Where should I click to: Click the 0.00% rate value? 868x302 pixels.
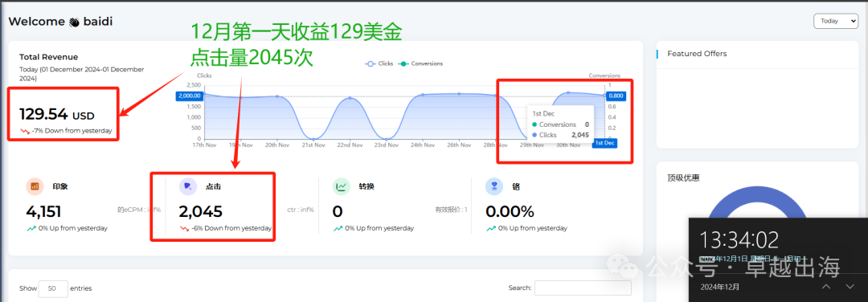click(510, 211)
